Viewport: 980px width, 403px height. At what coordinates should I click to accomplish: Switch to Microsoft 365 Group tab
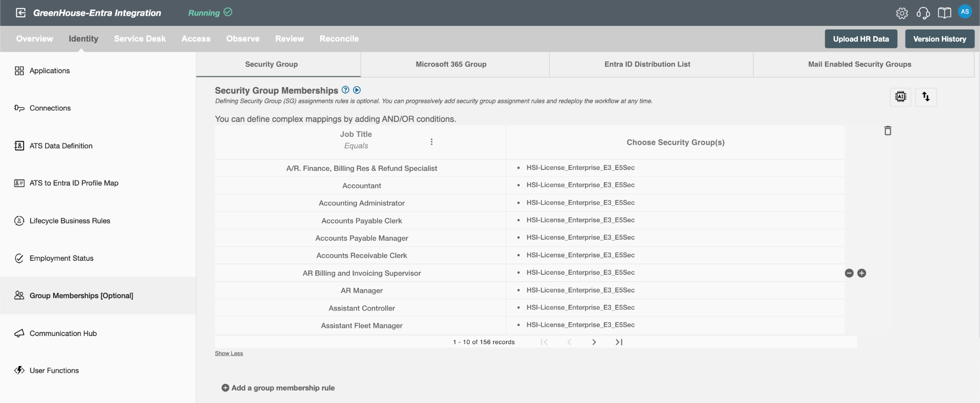455,64
